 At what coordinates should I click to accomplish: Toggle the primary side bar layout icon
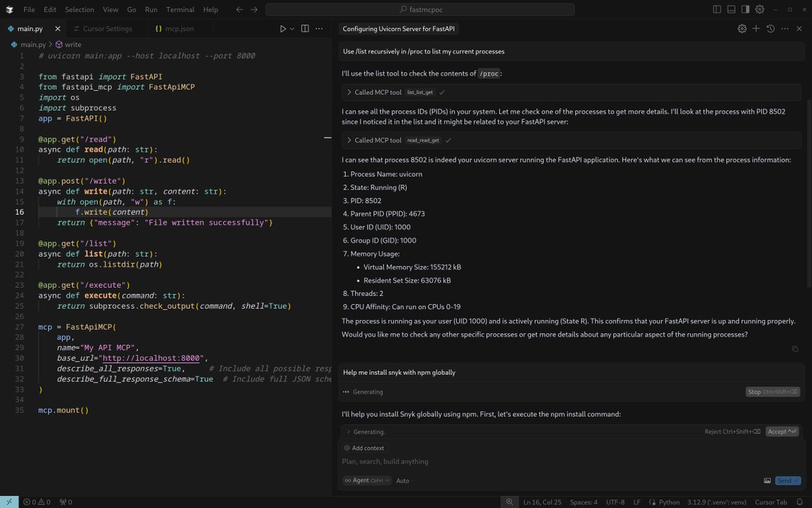point(717,9)
